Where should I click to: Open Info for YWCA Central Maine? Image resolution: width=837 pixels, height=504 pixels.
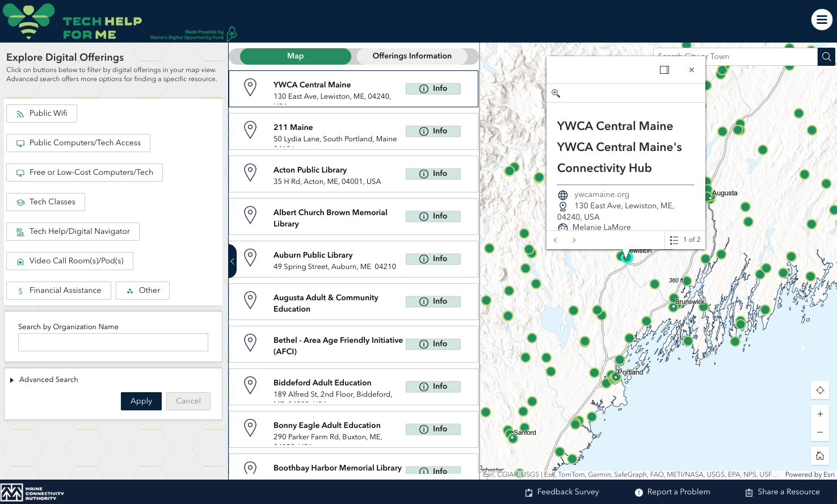click(x=433, y=89)
